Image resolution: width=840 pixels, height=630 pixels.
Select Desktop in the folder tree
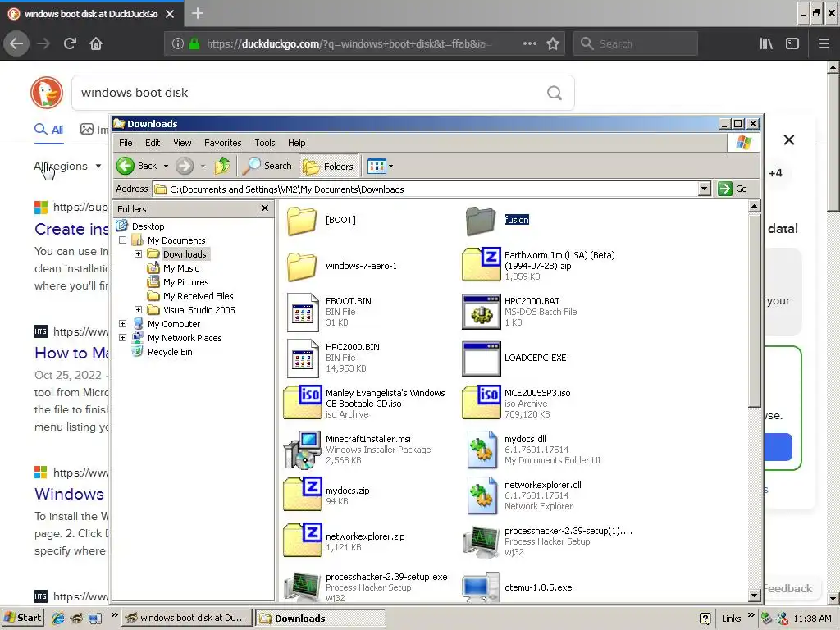(148, 226)
